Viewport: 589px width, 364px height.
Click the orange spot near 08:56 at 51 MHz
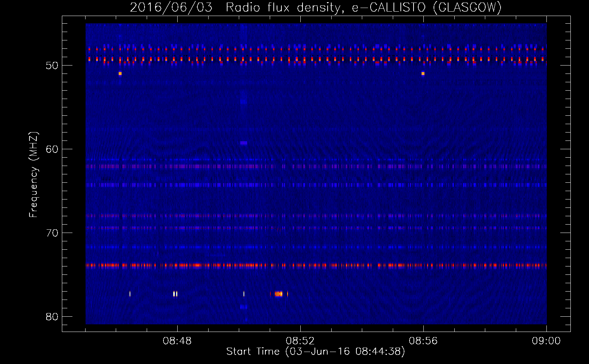point(423,74)
